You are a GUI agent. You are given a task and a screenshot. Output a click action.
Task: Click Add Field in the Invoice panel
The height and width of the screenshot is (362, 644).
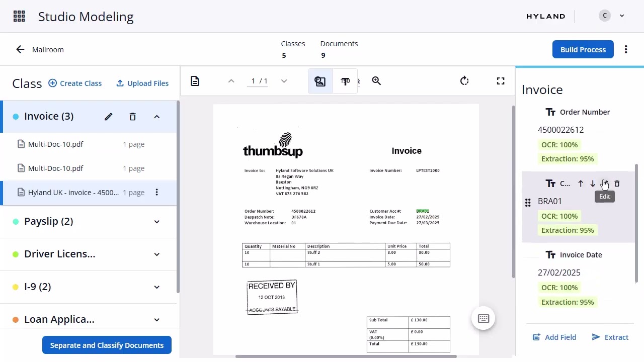(x=554, y=337)
